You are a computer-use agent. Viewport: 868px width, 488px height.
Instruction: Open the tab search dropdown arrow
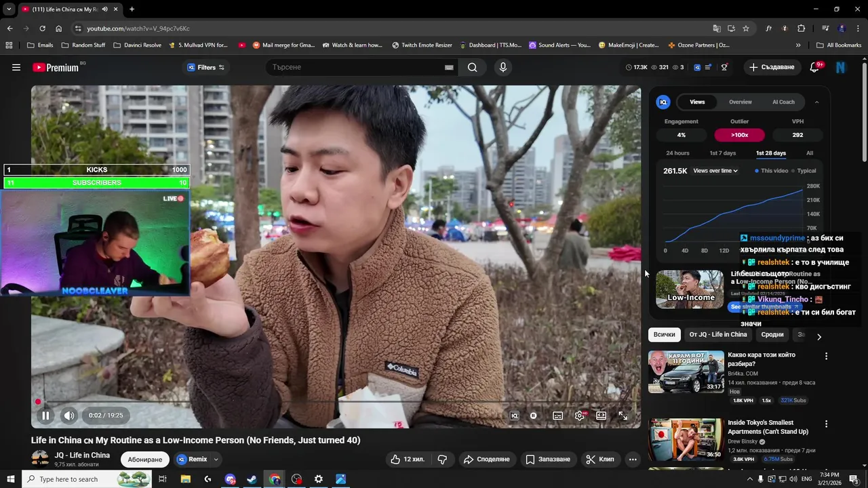pyautogui.click(x=9, y=9)
